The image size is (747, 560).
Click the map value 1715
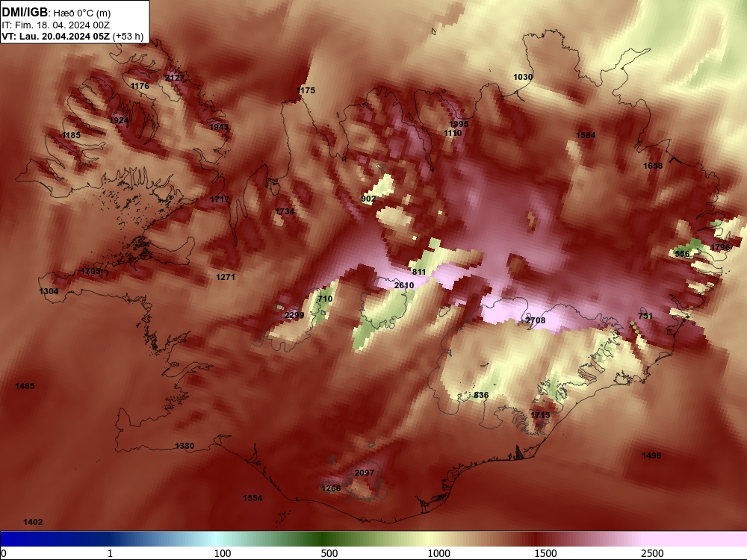point(540,415)
